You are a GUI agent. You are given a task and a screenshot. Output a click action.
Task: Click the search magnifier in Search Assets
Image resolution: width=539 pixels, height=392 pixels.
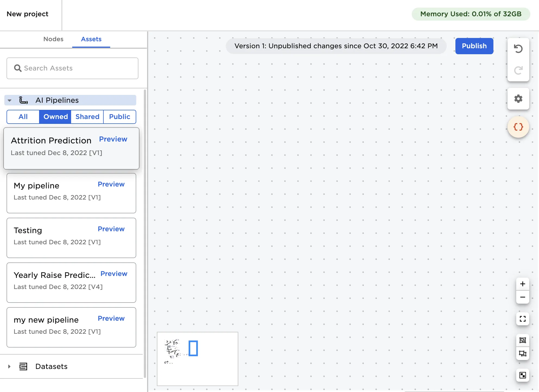18,68
